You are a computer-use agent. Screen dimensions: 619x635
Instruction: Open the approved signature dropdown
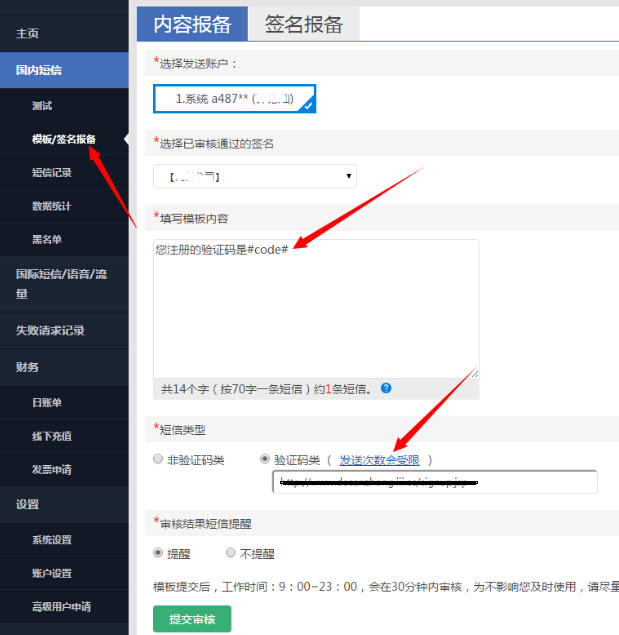(255, 176)
